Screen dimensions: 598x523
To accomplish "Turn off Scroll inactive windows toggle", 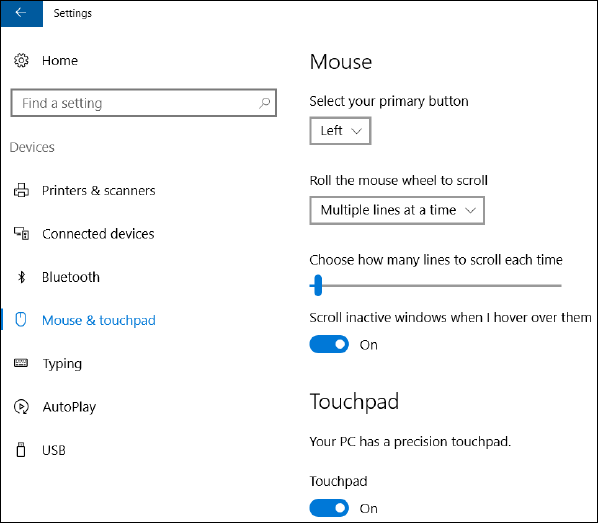I will pyautogui.click(x=329, y=344).
